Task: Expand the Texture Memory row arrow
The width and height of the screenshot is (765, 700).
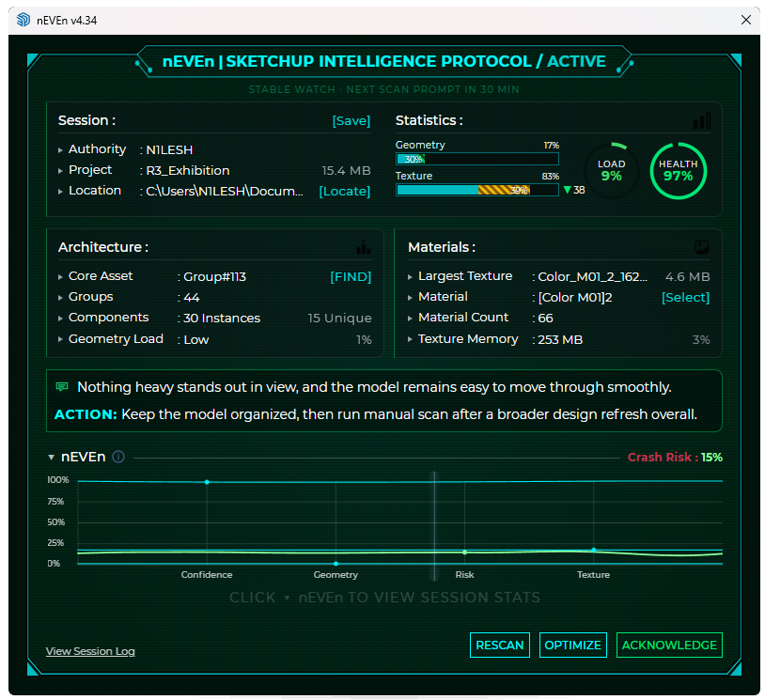Action: 411,339
